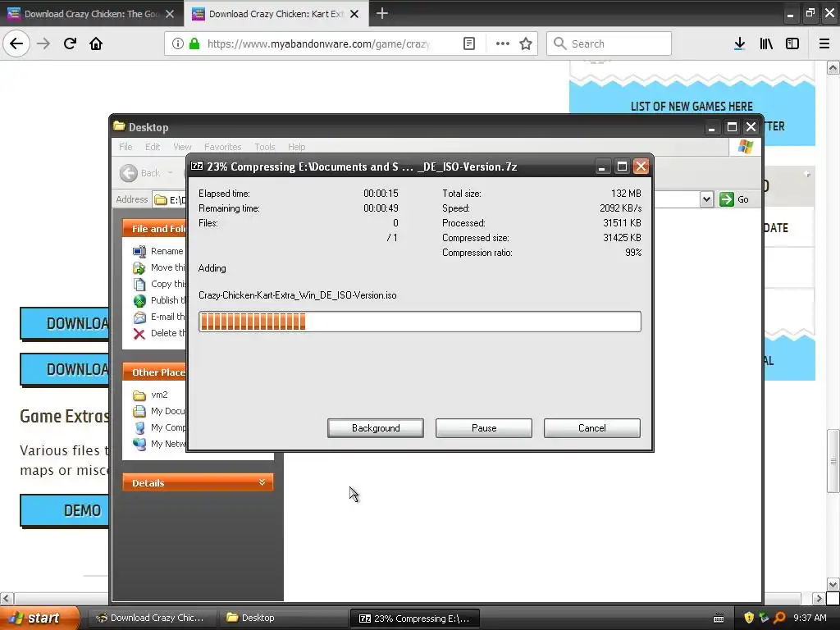Show the Firefox sidebars icon

(792, 43)
